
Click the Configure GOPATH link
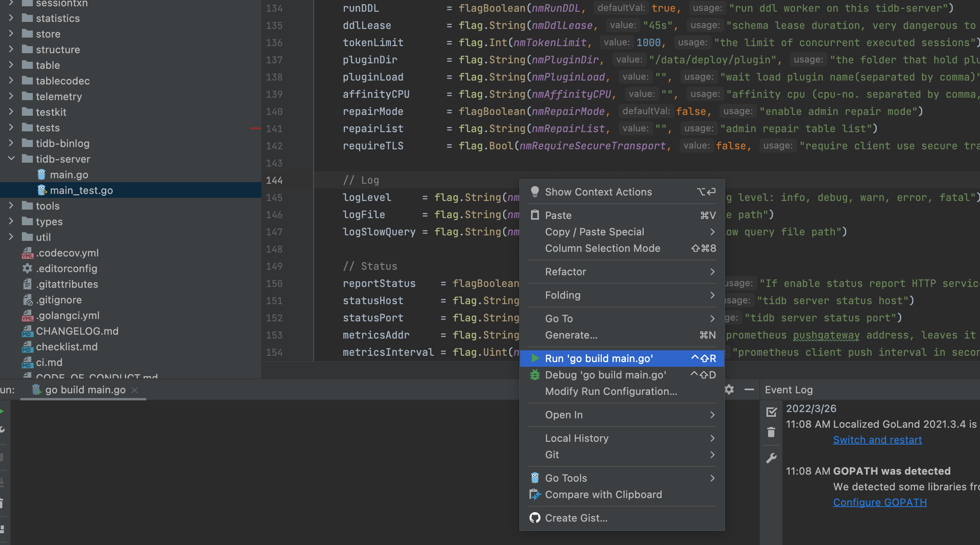879,502
